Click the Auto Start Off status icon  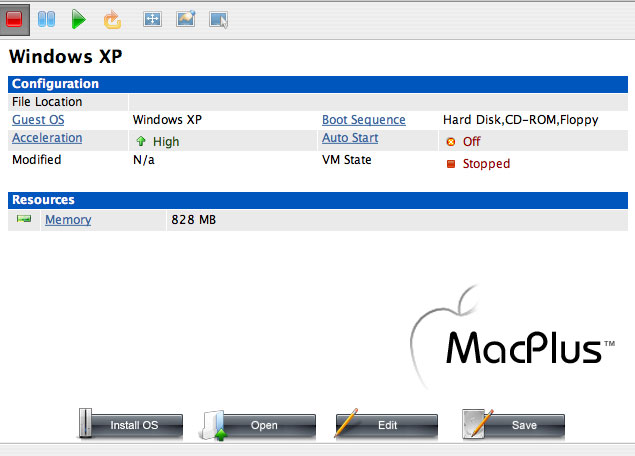[x=451, y=142]
